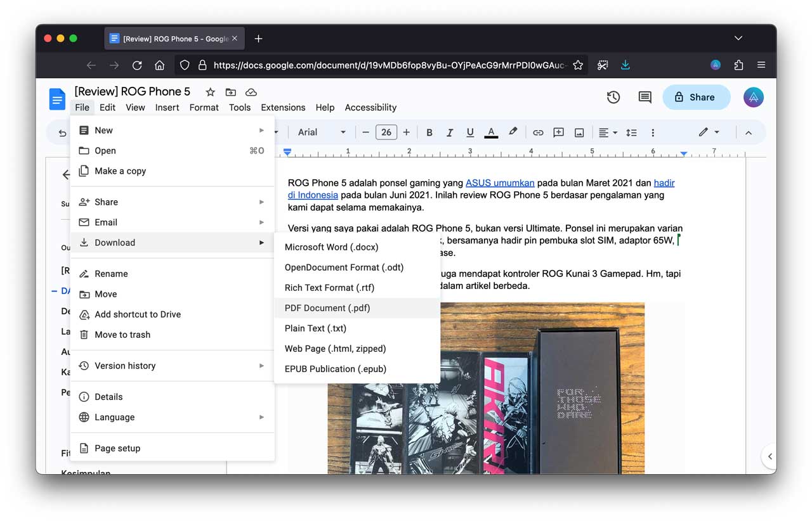
Task: Open the File menu
Action: [x=82, y=108]
